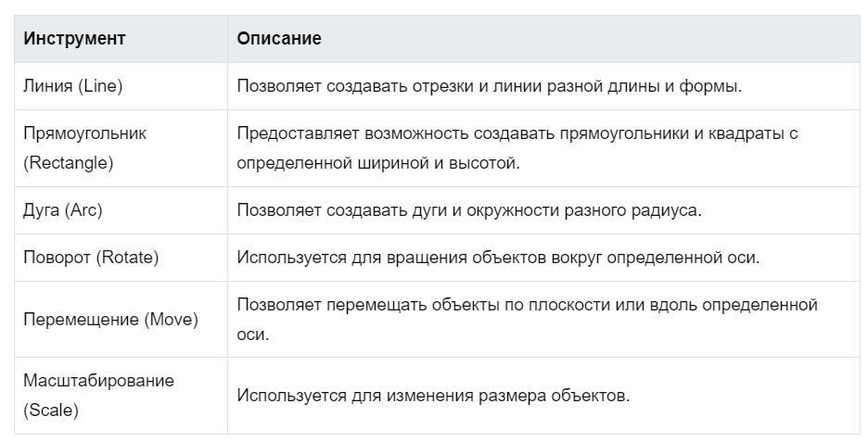The height and width of the screenshot is (442, 868).
Task: Select the Поворот (Rotate) cell
Action: coord(121,258)
